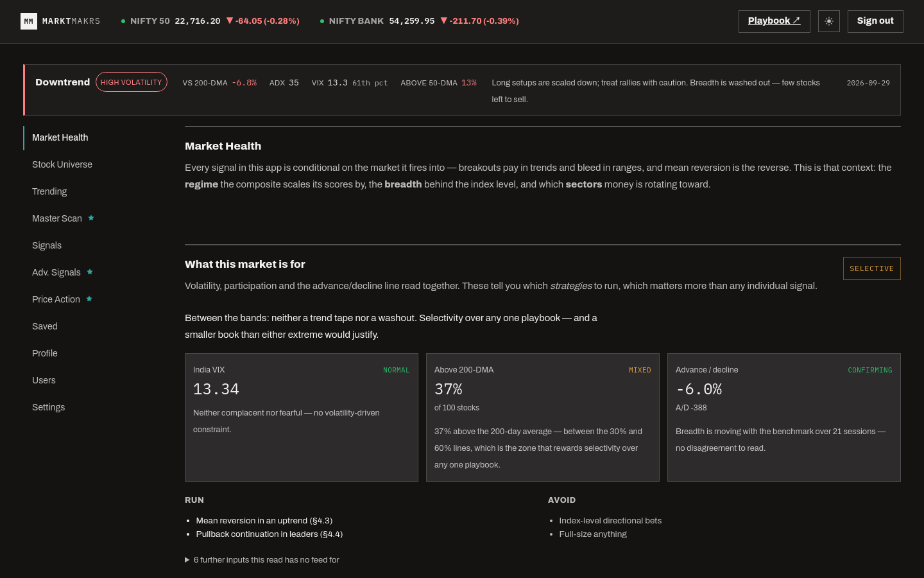Click the ABOVE 50-DMA value 13%
This screenshot has width=924, height=578.
[x=469, y=83]
